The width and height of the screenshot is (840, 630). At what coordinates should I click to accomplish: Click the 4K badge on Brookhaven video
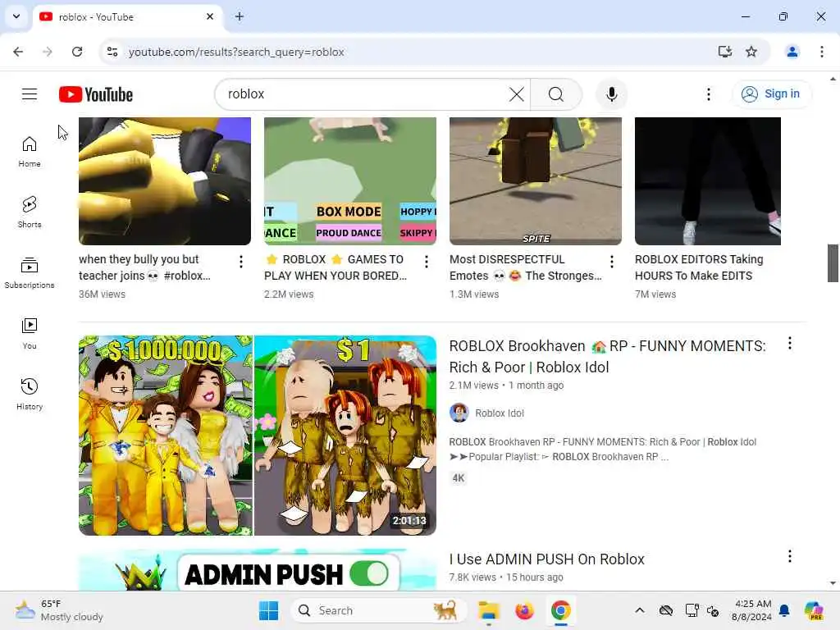pyautogui.click(x=459, y=478)
